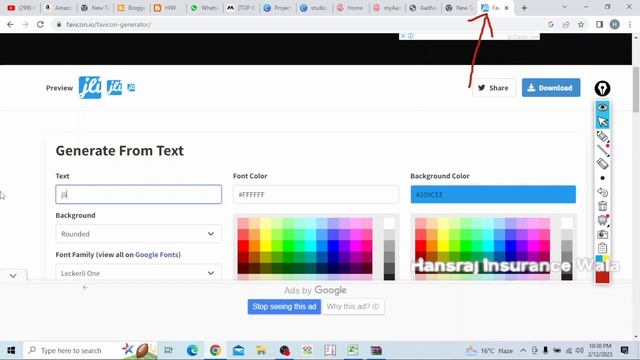Click the Google icon in the address bar
The image size is (640, 360).
coord(551,24)
